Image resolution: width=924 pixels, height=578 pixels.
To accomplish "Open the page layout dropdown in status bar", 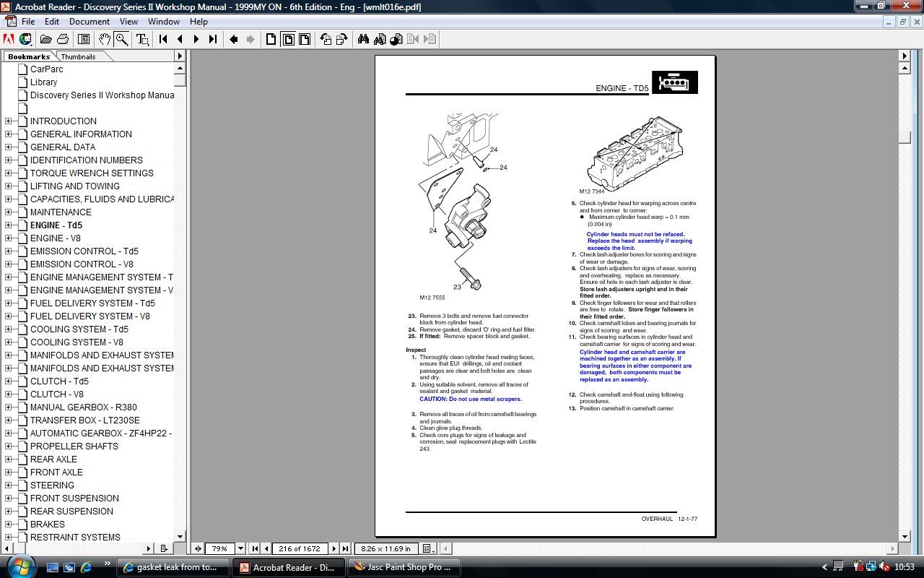I will pyautogui.click(x=427, y=548).
